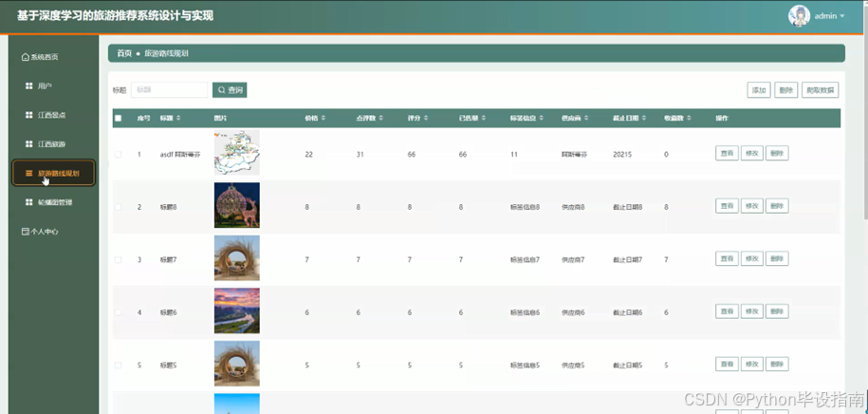Click 查看 for row 标题7
Viewport: 868px width, 414px height.
(727, 258)
